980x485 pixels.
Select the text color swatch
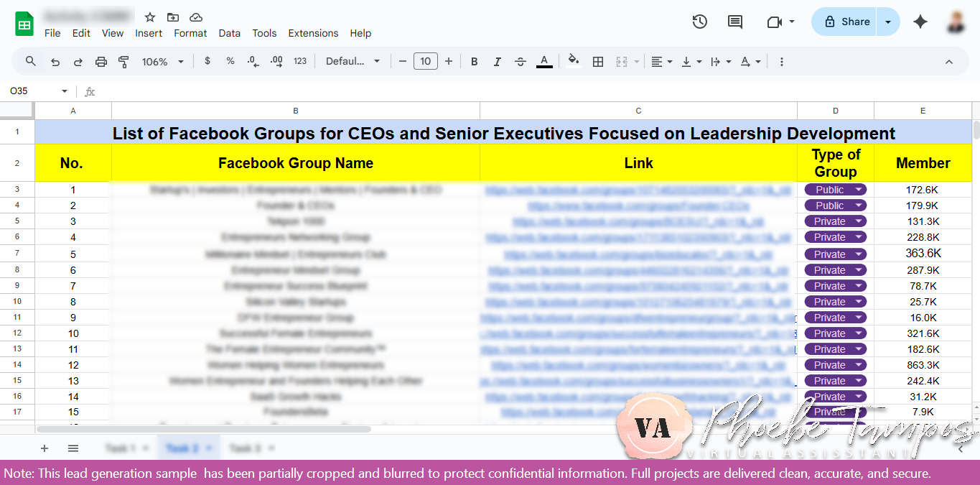544,61
